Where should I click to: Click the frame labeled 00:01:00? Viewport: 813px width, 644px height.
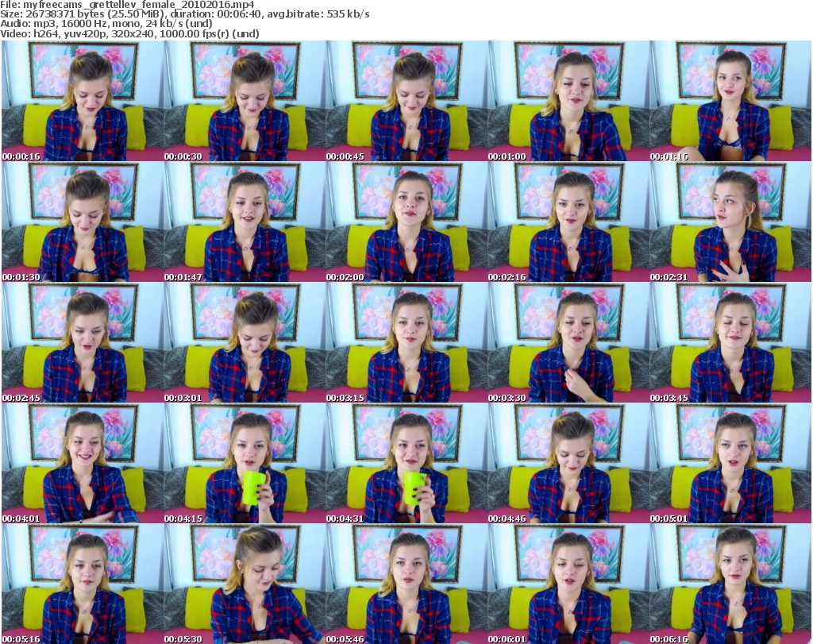568,101
